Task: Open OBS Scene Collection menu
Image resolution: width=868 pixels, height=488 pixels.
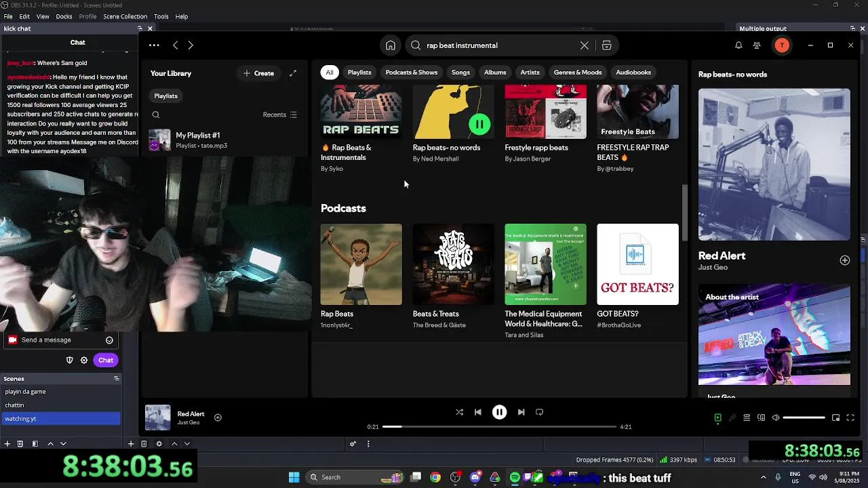Action: click(x=125, y=16)
